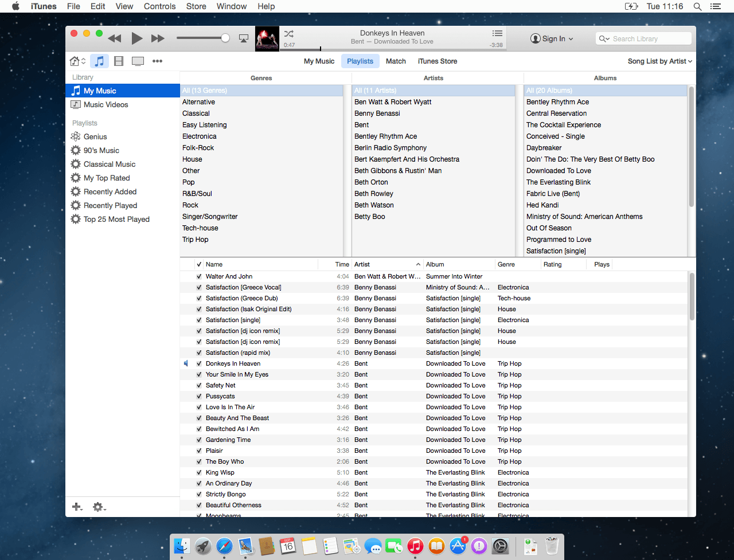Open the Match tab
The width and height of the screenshot is (734, 560).
(396, 61)
